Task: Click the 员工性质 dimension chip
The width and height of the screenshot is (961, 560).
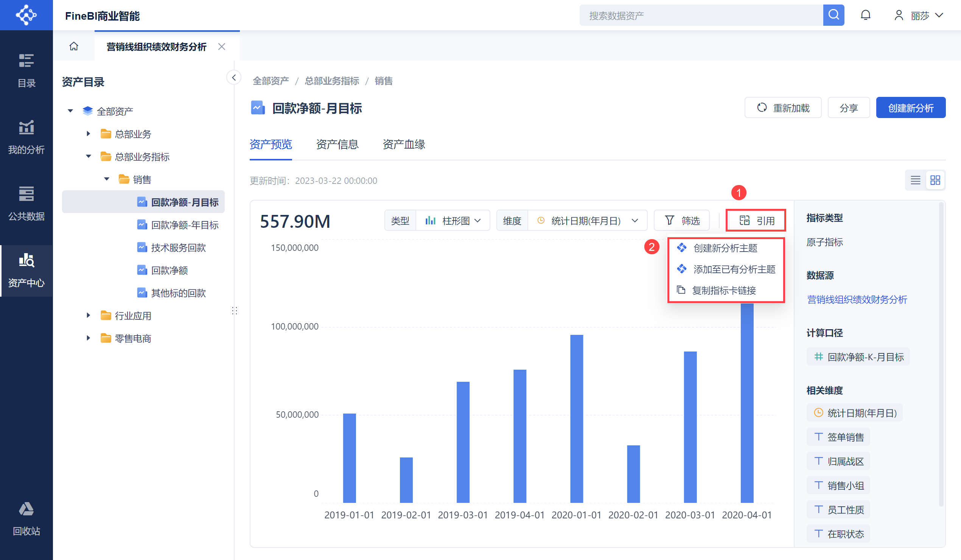Action: click(x=838, y=510)
